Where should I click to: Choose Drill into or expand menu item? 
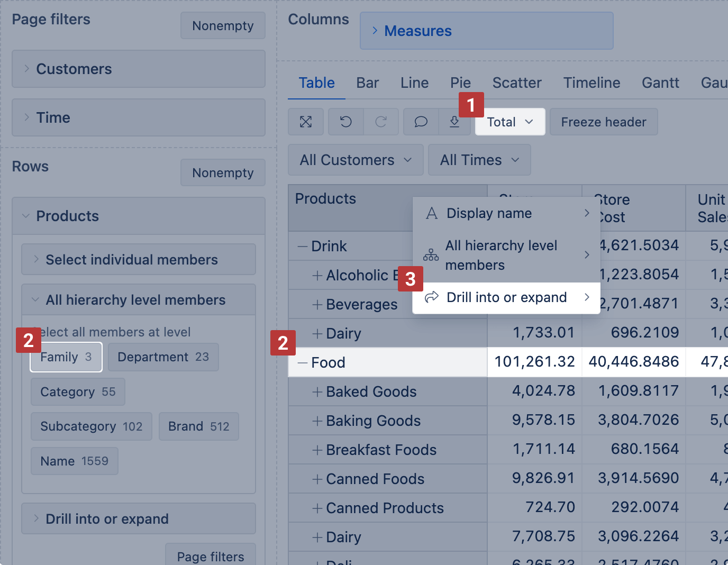pos(506,298)
